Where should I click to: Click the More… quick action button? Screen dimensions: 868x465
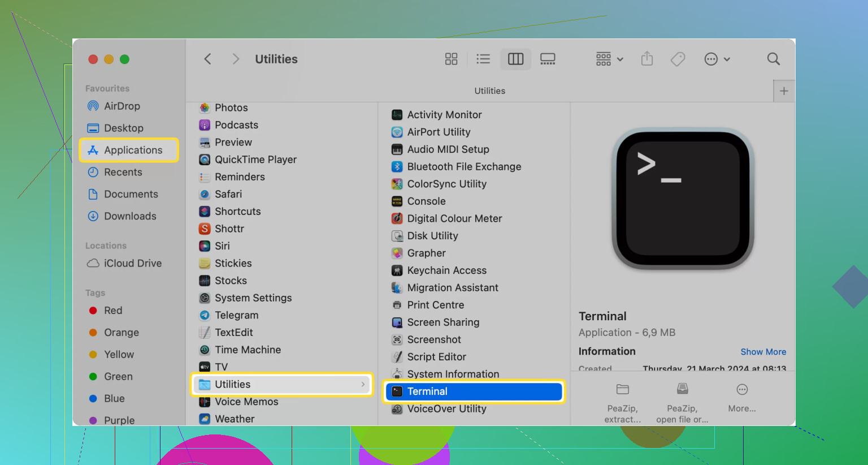tap(742, 398)
